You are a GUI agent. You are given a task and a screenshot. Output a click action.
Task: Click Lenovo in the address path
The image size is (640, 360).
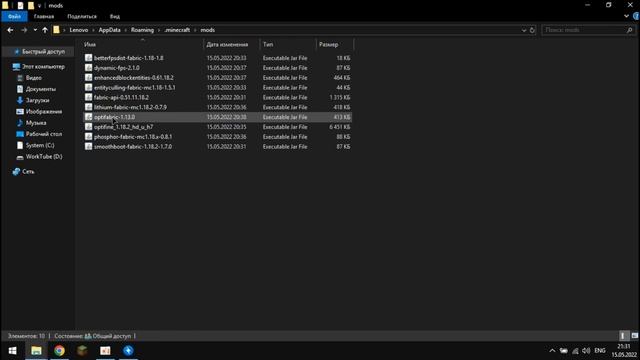[x=79, y=30]
